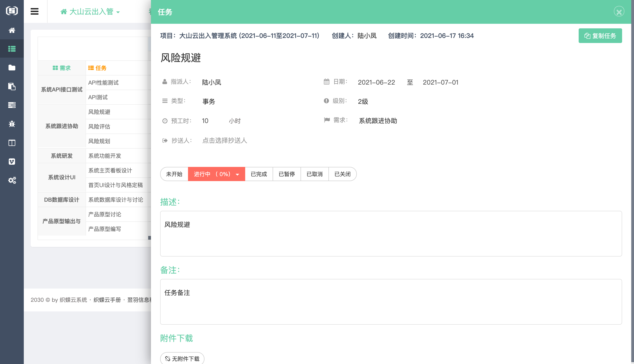Set task status to 已完成
This screenshot has width=634, height=364.
(x=259, y=174)
